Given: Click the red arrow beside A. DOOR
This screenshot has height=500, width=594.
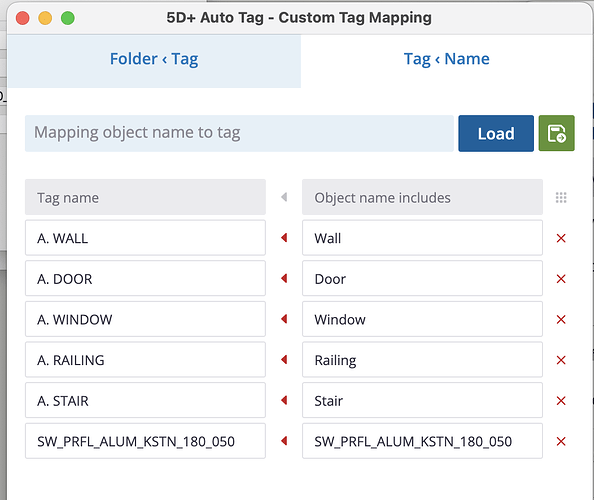Looking at the screenshot, I should [x=284, y=278].
